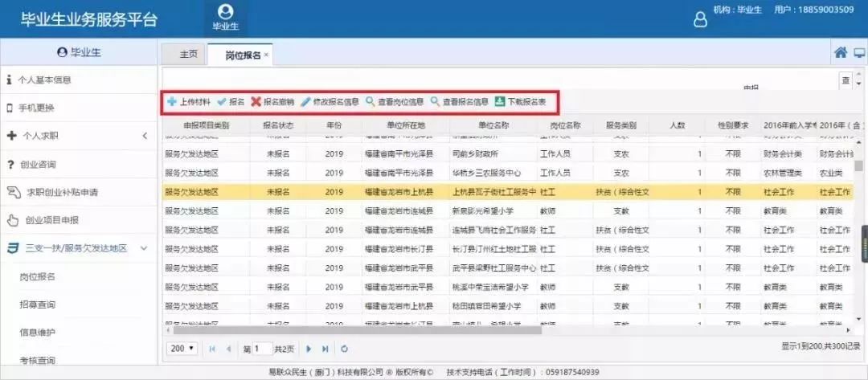Cancel registration with 报名撤销 icon

coord(256,102)
